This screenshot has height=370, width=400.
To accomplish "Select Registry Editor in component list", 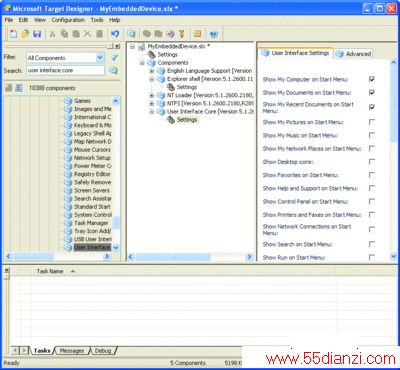I will coord(92,174).
